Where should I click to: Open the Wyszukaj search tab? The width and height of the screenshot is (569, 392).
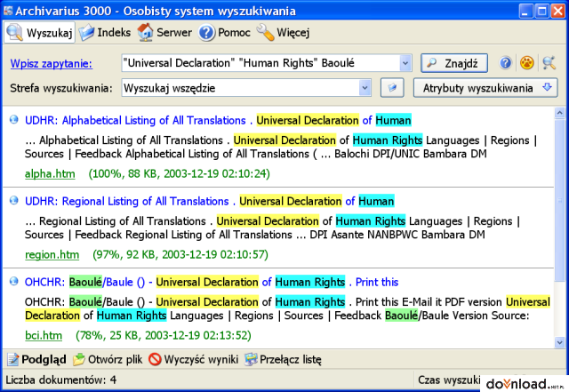(x=39, y=33)
